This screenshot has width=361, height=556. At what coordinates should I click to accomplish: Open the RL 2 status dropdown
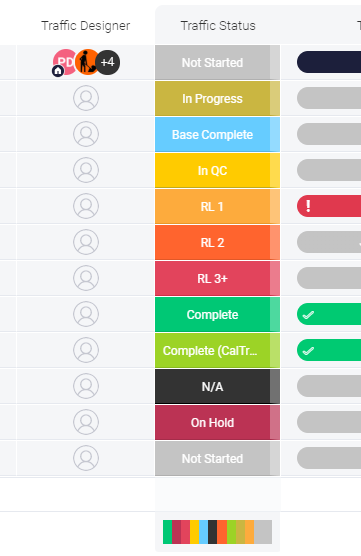tap(217, 243)
